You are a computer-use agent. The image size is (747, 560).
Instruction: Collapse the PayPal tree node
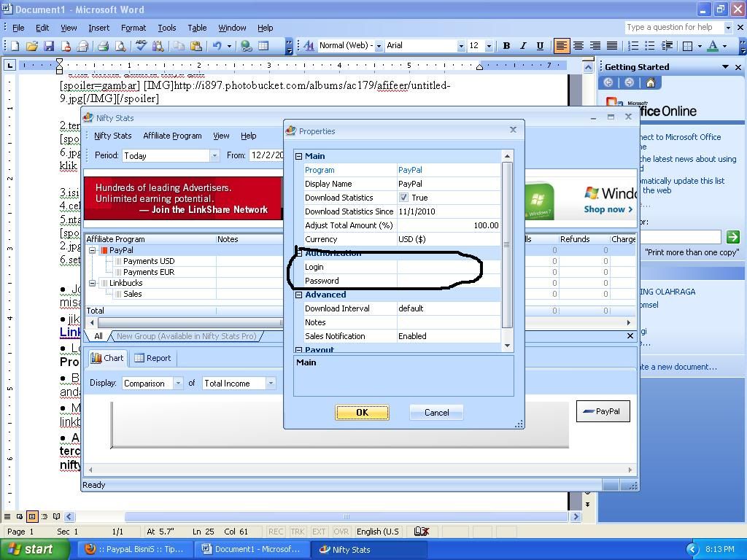(93, 250)
